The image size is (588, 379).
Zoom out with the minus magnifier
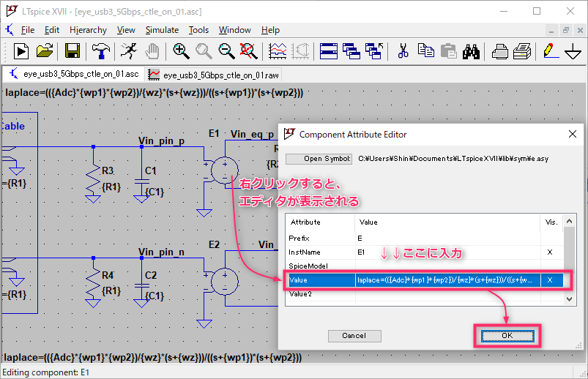coord(226,51)
